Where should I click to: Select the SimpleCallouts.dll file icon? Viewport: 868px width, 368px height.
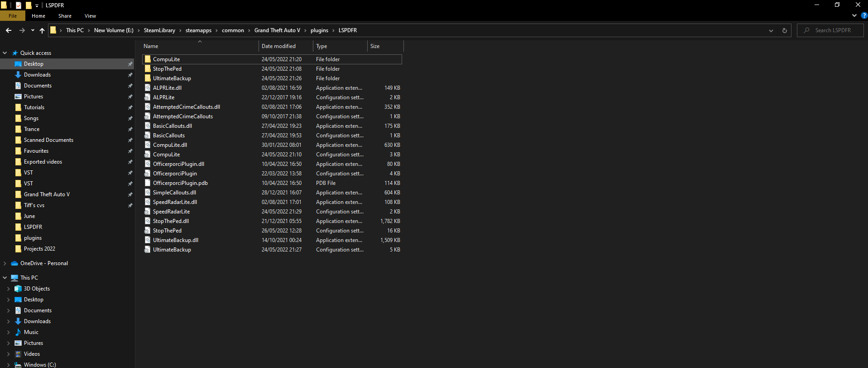tap(148, 193)
